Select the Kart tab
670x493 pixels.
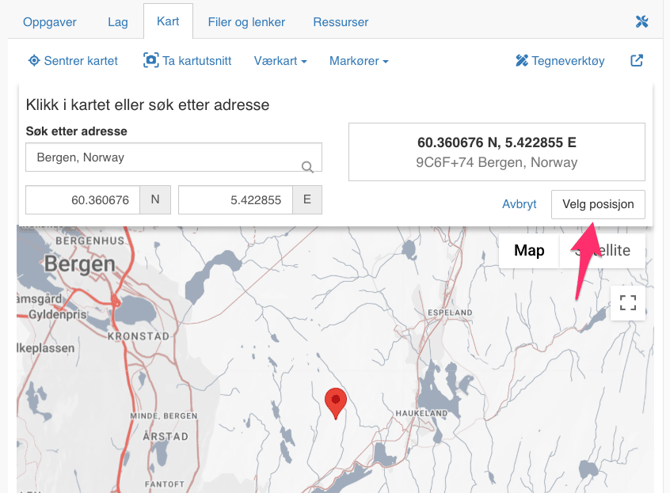tap(168, 21)
